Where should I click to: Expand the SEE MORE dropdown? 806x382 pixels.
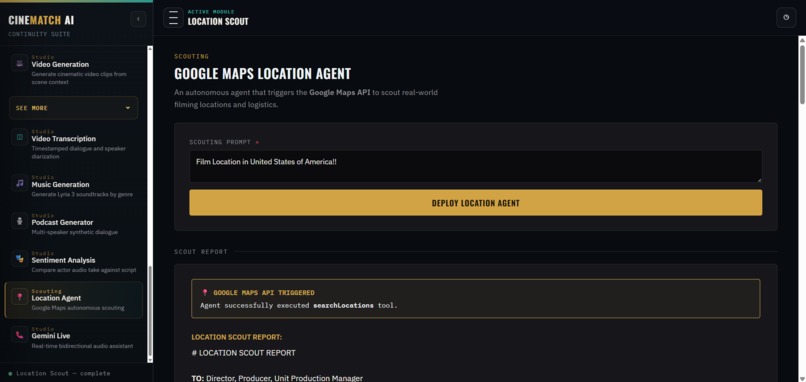[74, 108]
